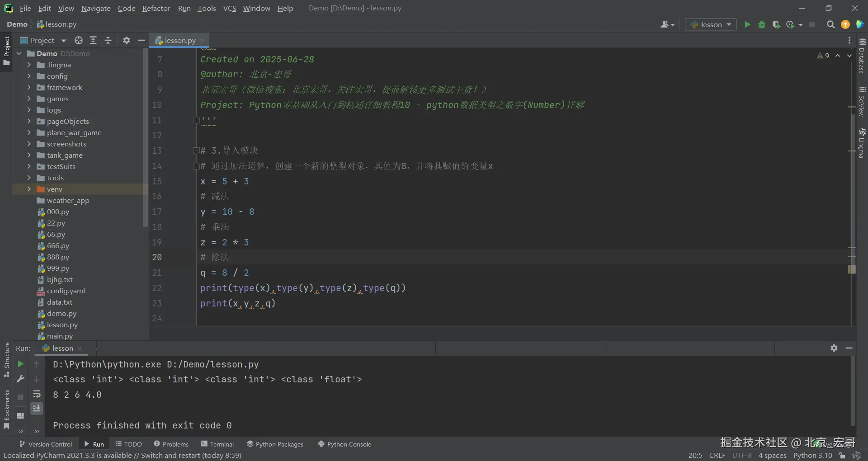Open the Database tool window
This screenshot has height=461, width=868.
coord(862,56)
